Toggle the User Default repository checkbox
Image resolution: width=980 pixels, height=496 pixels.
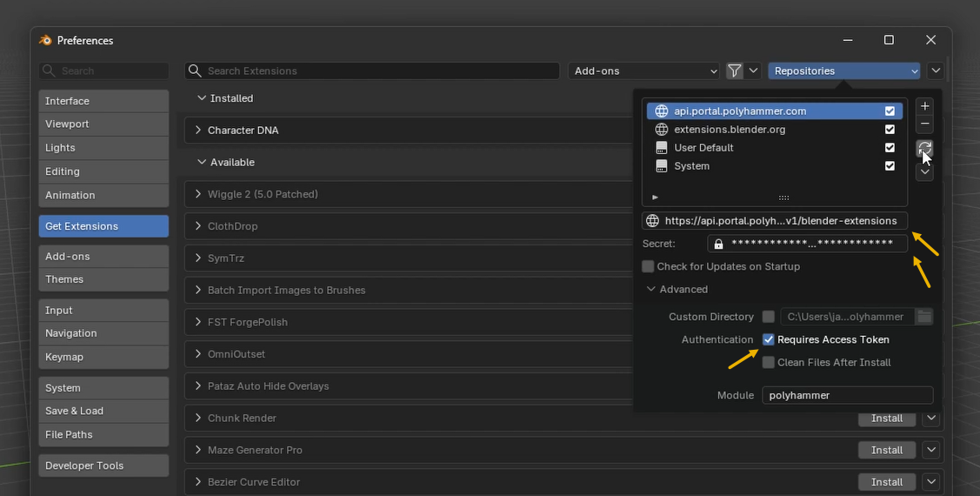[890, 148]
